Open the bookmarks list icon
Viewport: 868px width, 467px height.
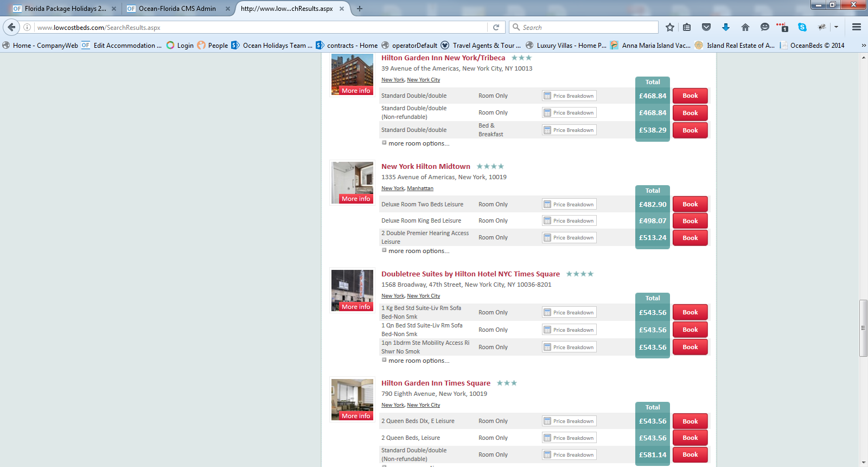687,27
